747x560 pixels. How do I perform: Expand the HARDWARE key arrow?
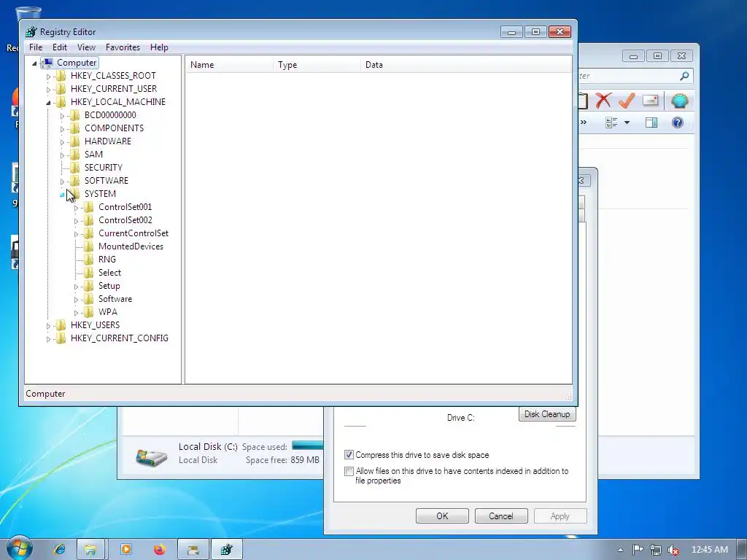point(62,142)
